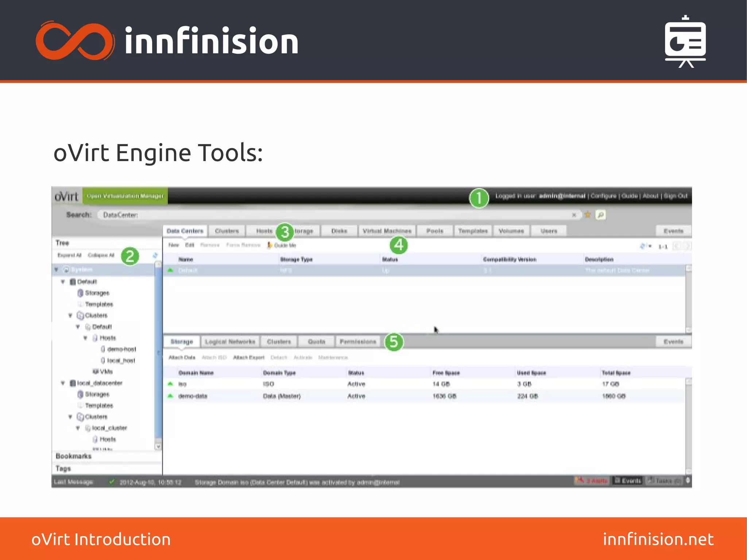
Task: Collapse the System tree node
Action: pos(57,270)
